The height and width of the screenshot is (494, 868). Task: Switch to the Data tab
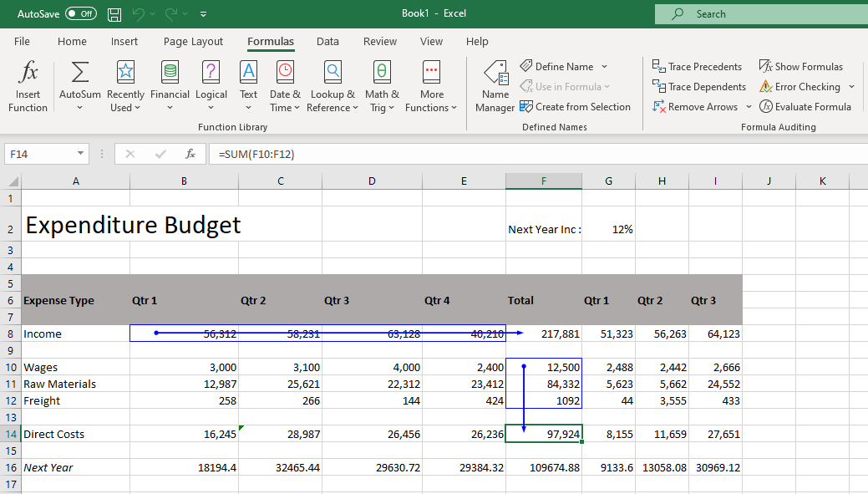[327, 42]
